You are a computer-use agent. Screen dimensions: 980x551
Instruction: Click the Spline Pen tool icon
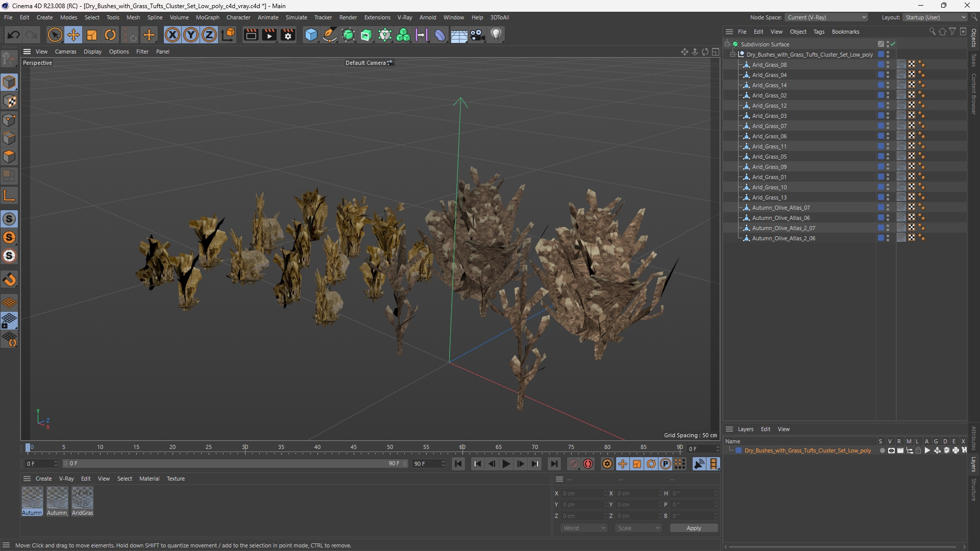(330, 35)
